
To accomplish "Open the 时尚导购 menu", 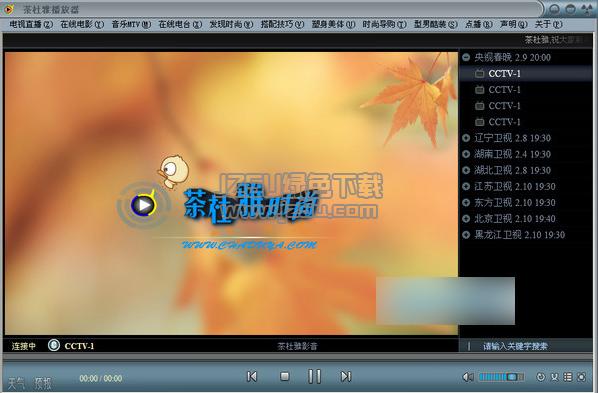I will point(384,24).
